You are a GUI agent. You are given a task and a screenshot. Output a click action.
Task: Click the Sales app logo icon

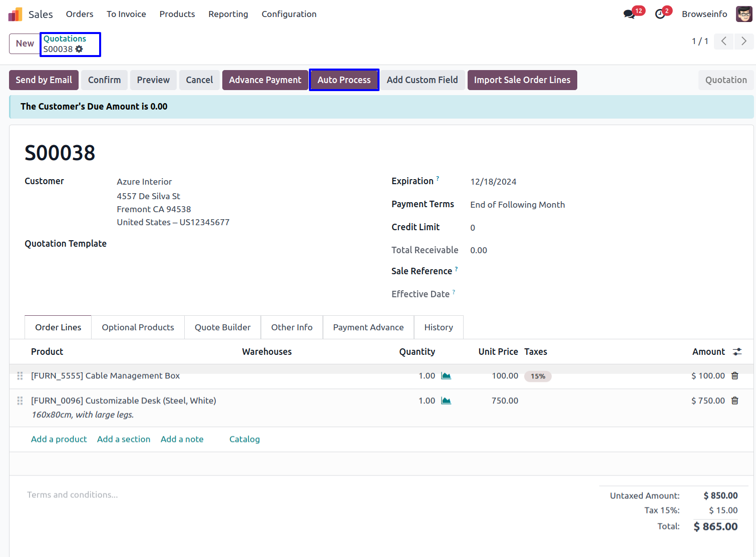pyautogui.click(x=15, y=14)
